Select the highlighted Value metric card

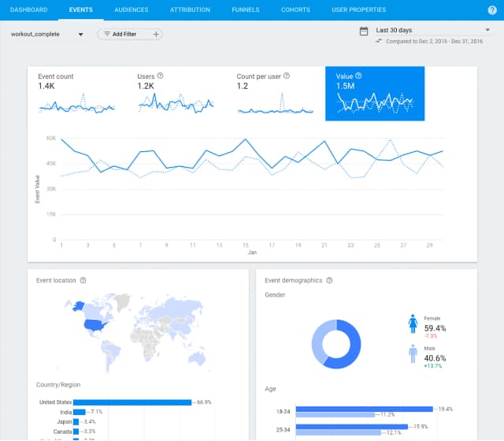click(375, 94)
